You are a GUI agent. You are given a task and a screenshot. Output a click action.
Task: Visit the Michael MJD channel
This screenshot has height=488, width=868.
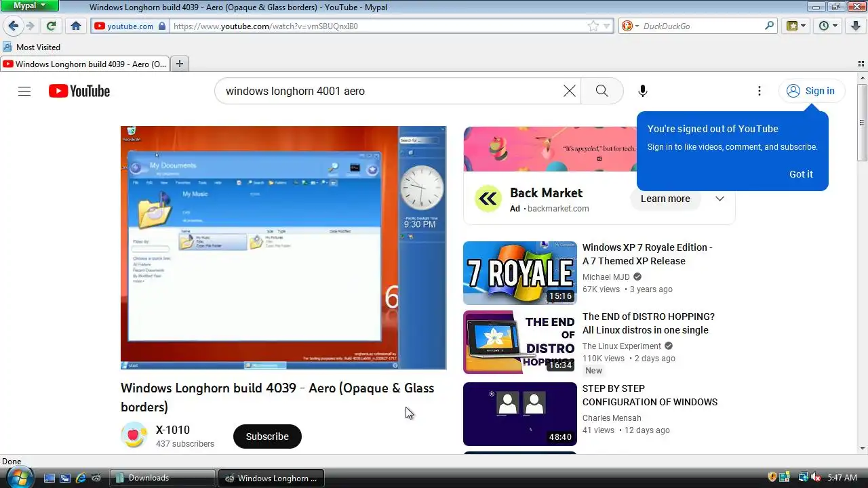606,277
